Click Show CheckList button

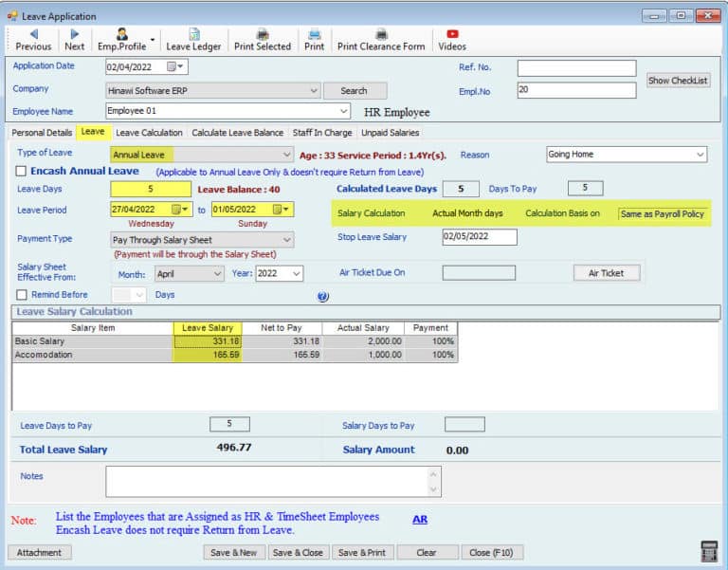click(678, 81)
